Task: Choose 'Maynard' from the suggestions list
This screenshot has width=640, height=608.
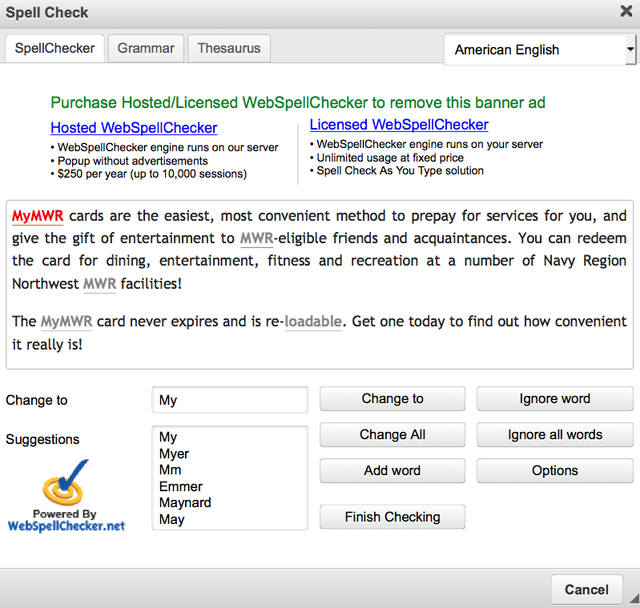Action: [x=185, y=503]
